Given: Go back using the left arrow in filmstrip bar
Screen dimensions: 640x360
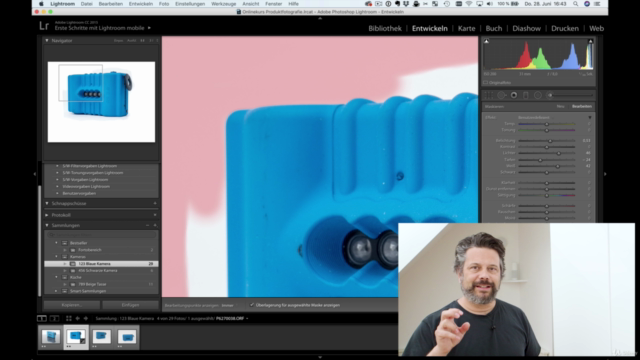Looking at the screenshot, I should (x=78, y=318).
